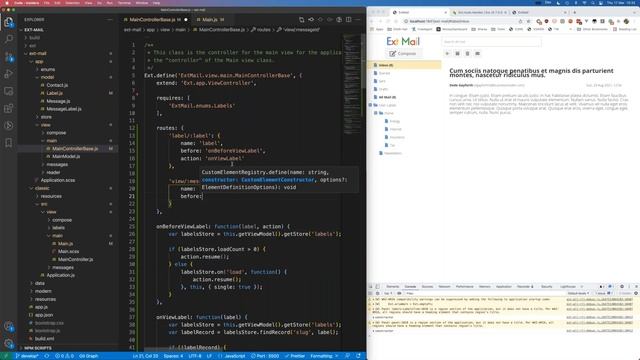Open a new browser tab with plus button
640x360 pixels.
pyautogui.click(x=575, y=12)
